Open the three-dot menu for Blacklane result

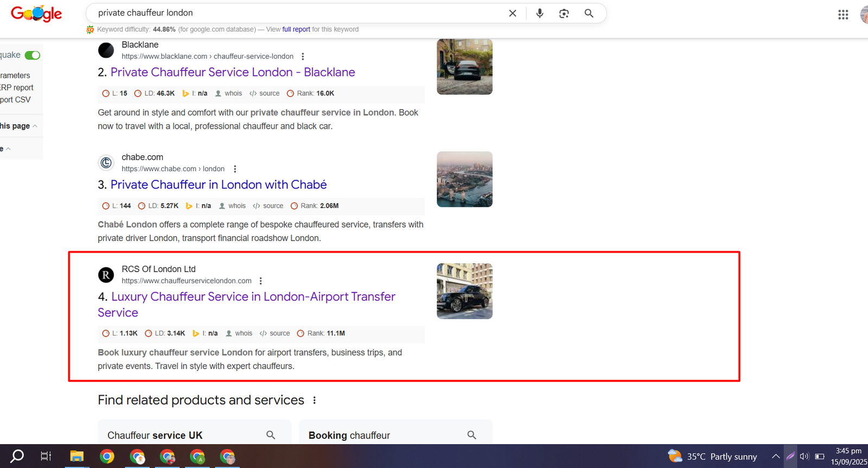tap(303, 56)
